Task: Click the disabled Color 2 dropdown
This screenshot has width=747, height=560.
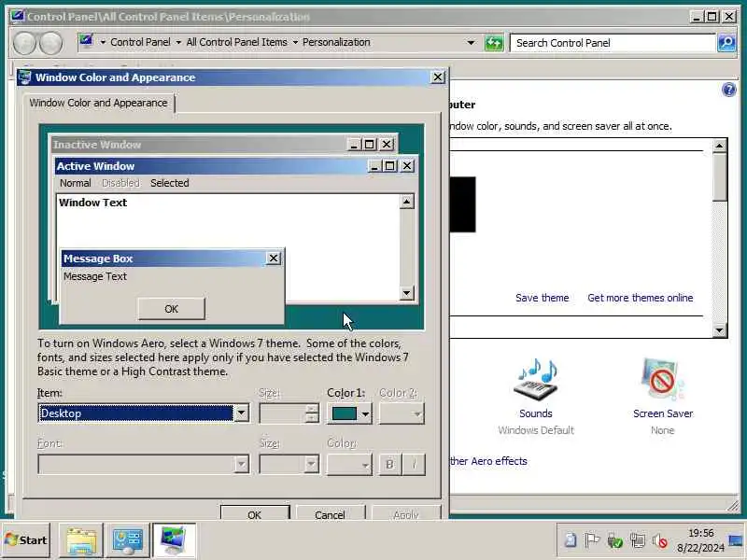Action: (x=402, y=413)
